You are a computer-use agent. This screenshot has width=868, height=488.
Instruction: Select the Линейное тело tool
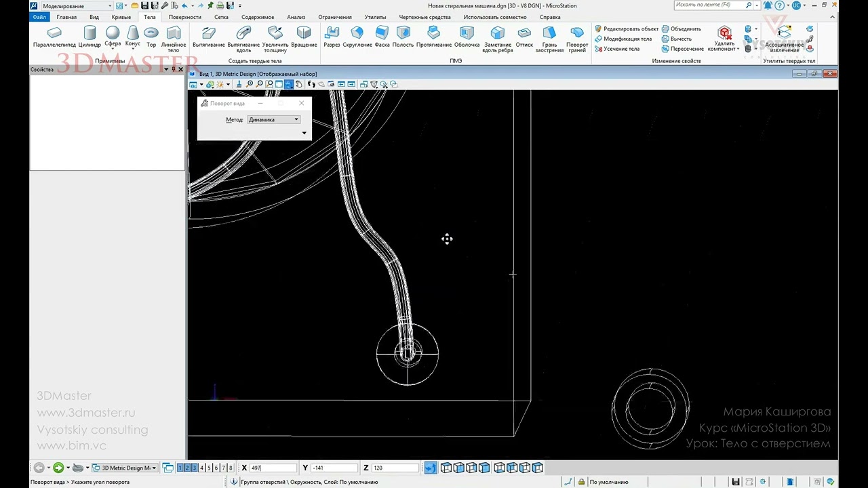pos(174,39)
